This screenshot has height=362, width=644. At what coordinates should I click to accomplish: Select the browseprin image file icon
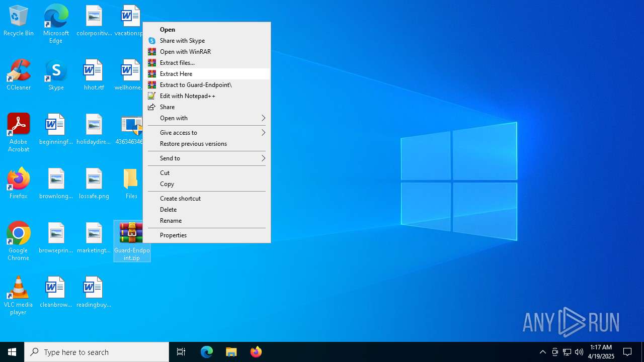point(56,238)
